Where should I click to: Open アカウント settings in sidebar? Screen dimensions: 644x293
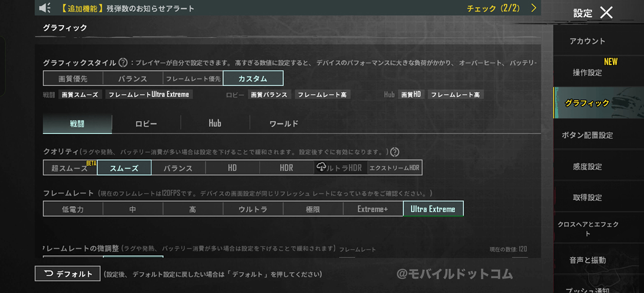pyautogui.click(x=587, y=41)
